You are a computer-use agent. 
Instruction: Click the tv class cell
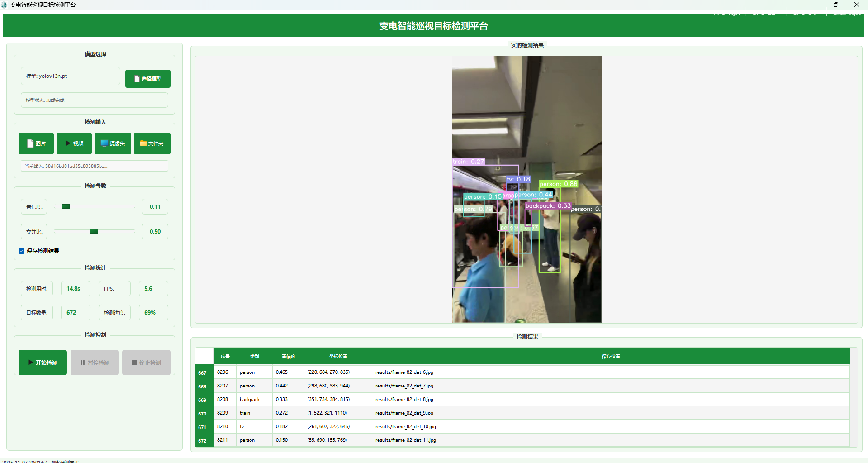pyautogui.click(x=255, y=426)
